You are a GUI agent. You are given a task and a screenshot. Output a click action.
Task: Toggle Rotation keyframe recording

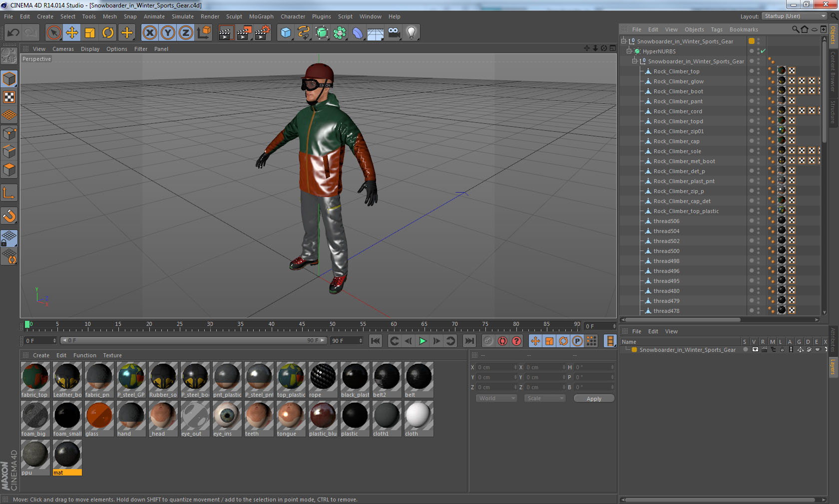click(563, 341)
